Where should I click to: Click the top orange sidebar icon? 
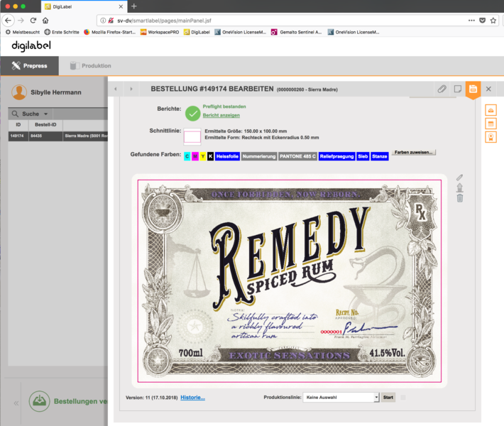[x=491, y=110]
